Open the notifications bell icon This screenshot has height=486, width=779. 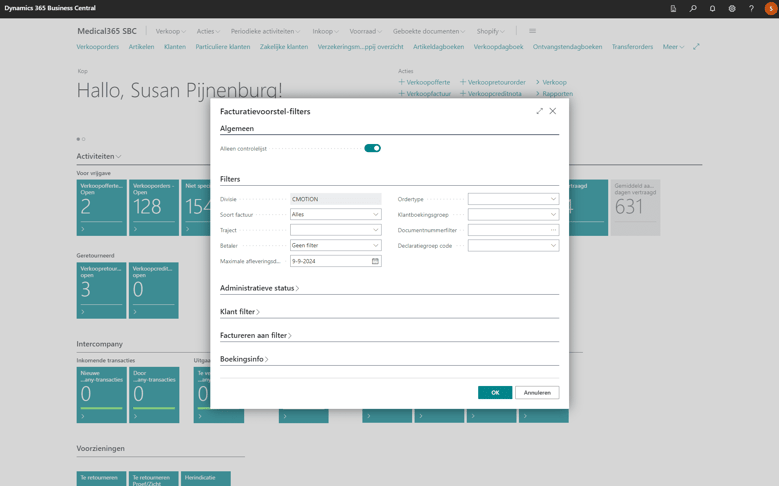click(x=712, y=8)
